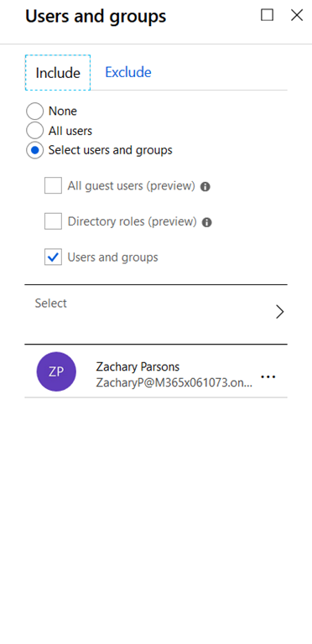312x644 pixels.
Task: Click info icon beside All guest users
Action: tap(205, 187)
